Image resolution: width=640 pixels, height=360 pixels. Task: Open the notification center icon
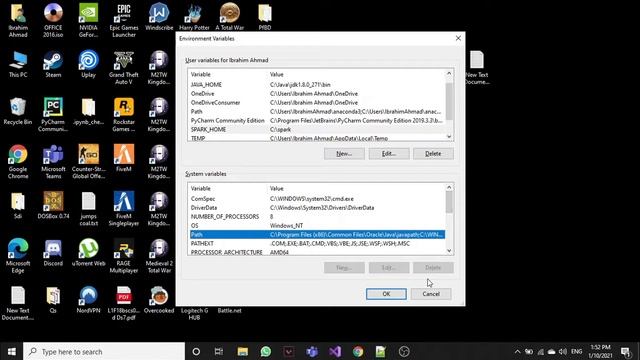point(626,351)
